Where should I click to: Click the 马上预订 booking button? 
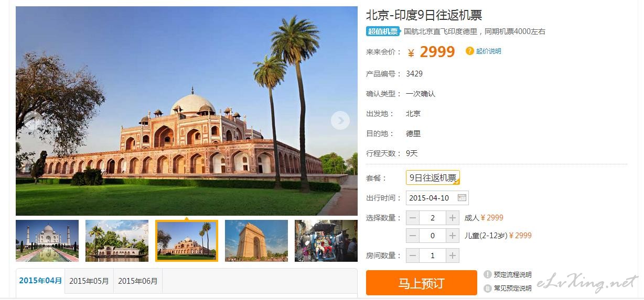pos(422,283)
